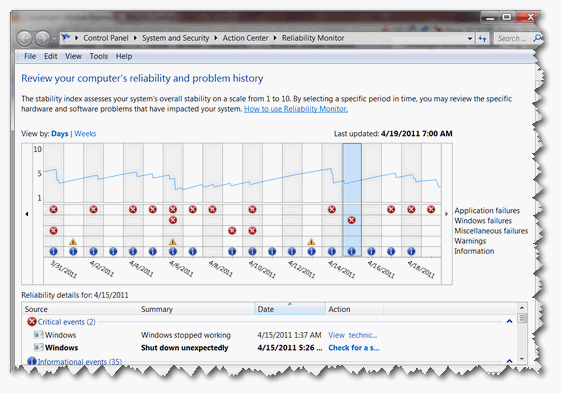Viewport: 561px width, 393px height.
Task: Open the View menu
Action: click(73, 56)
